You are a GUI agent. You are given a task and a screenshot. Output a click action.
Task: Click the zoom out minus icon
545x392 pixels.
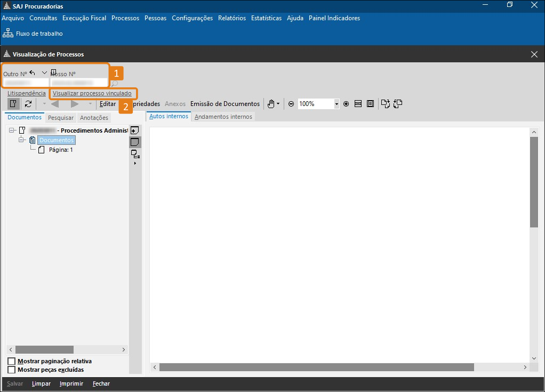(x=291, y=104)
